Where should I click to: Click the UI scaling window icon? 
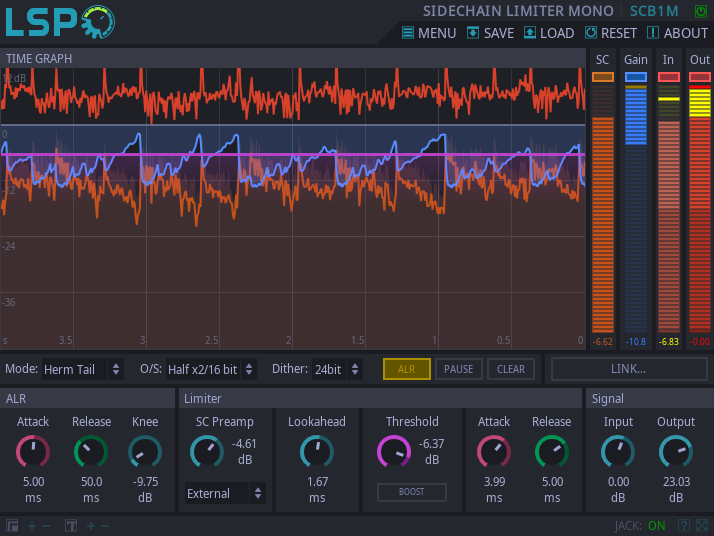tap(12, 526)
